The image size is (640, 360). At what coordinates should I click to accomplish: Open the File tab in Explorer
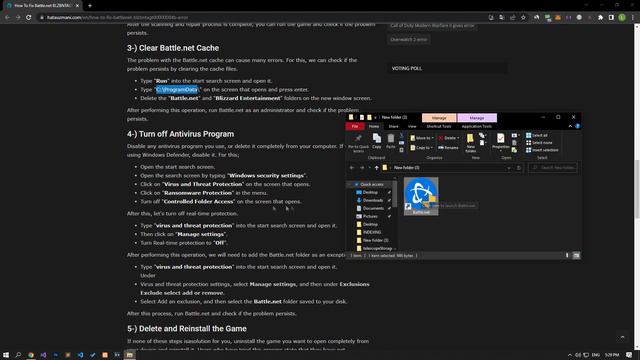[x=355, y=126]
